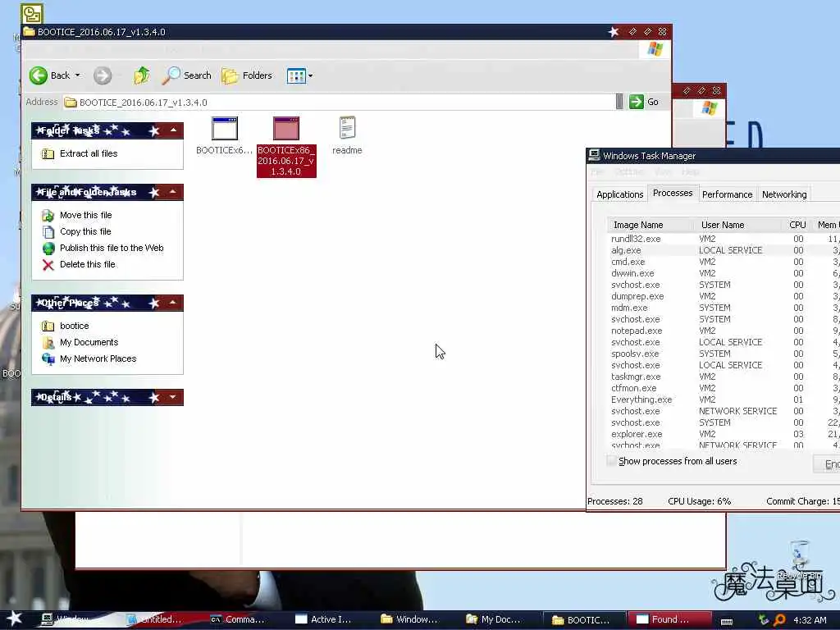Click Extract all files

click(89, 153)
